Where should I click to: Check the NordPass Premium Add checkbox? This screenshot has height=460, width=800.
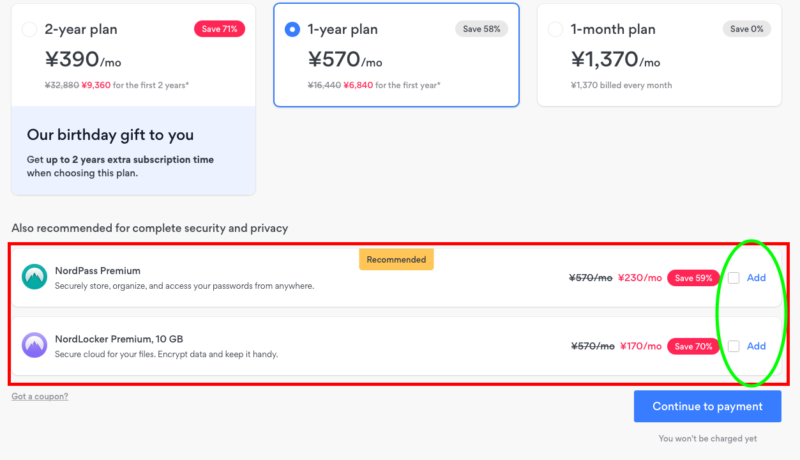pyautogui.click(x=734, y=278)
